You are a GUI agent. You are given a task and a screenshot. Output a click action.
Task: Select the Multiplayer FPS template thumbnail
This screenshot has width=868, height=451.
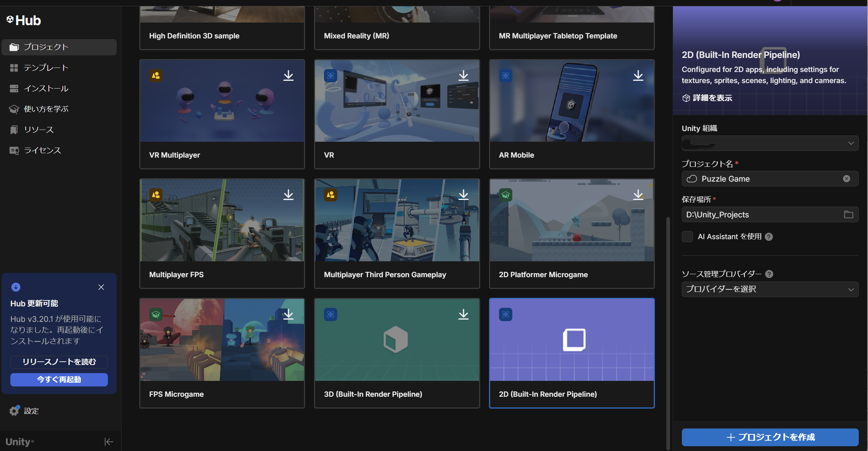coord(222,220)
